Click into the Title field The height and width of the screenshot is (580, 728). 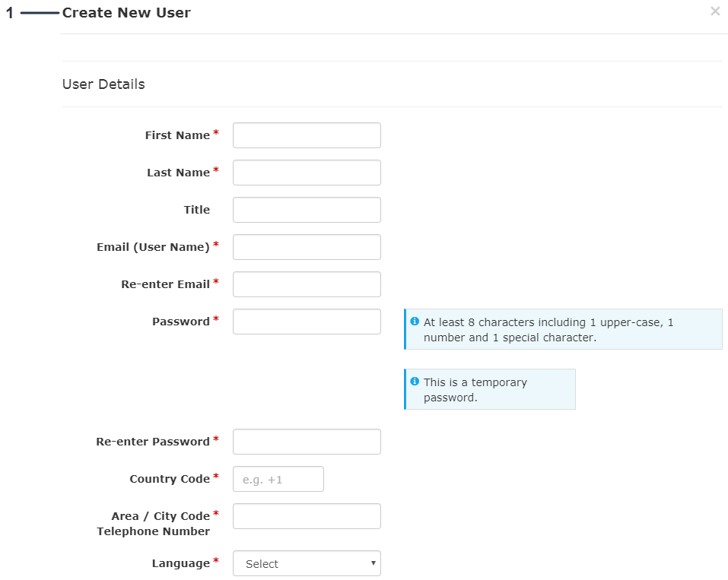[x=307, y=210]
